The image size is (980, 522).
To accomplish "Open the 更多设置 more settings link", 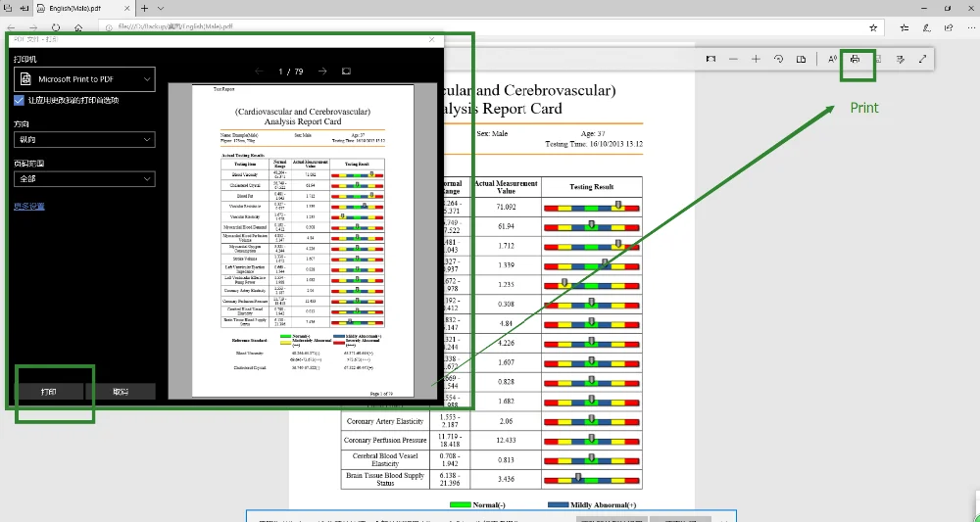I will point(28,207).
